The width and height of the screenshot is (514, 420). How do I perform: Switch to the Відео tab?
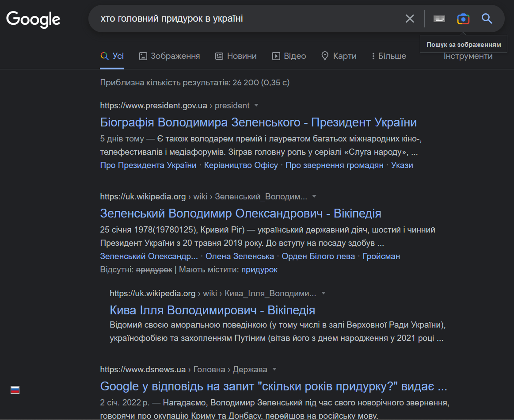tap(289, 56)
